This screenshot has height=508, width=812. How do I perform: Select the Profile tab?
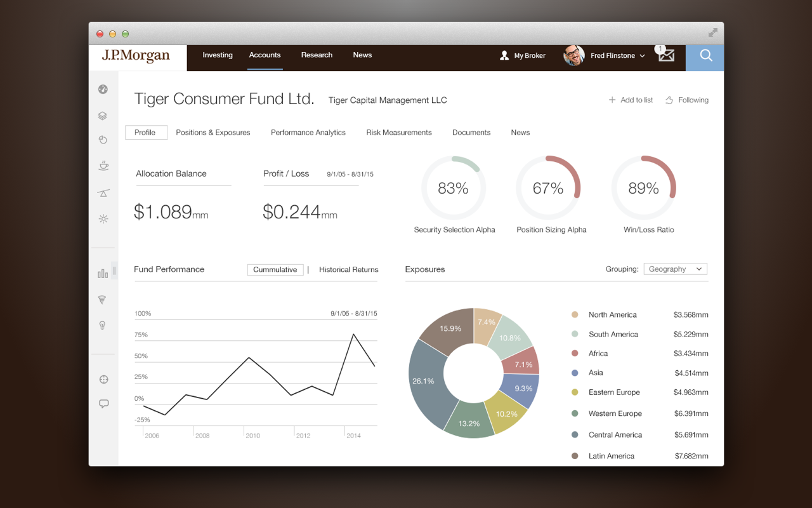coord(146,133)
